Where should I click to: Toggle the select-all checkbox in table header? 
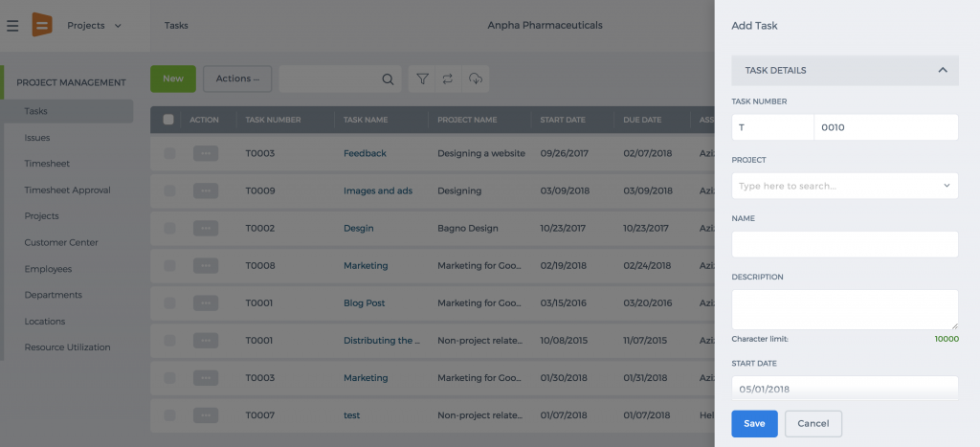pos(168,120)
